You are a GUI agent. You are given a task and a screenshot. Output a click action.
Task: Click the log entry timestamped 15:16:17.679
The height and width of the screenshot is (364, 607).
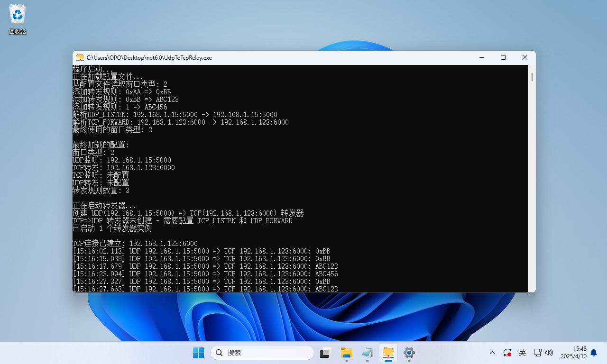205,266
